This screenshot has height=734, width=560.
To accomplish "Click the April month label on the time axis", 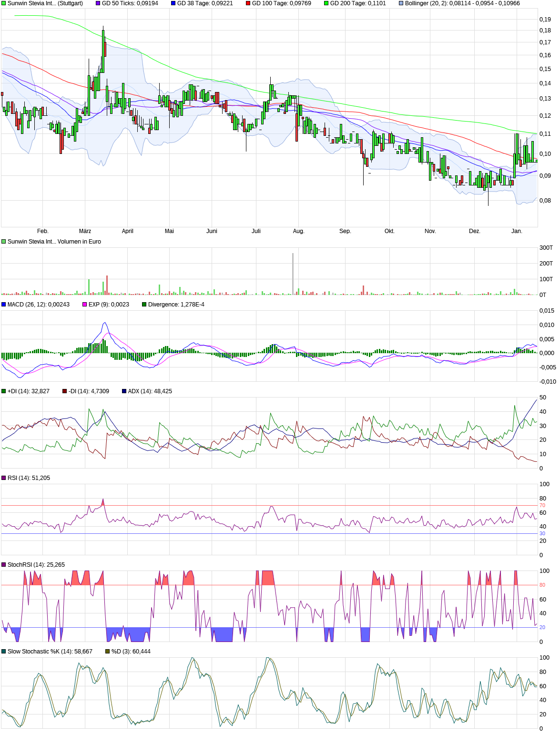I will (127, 231).
